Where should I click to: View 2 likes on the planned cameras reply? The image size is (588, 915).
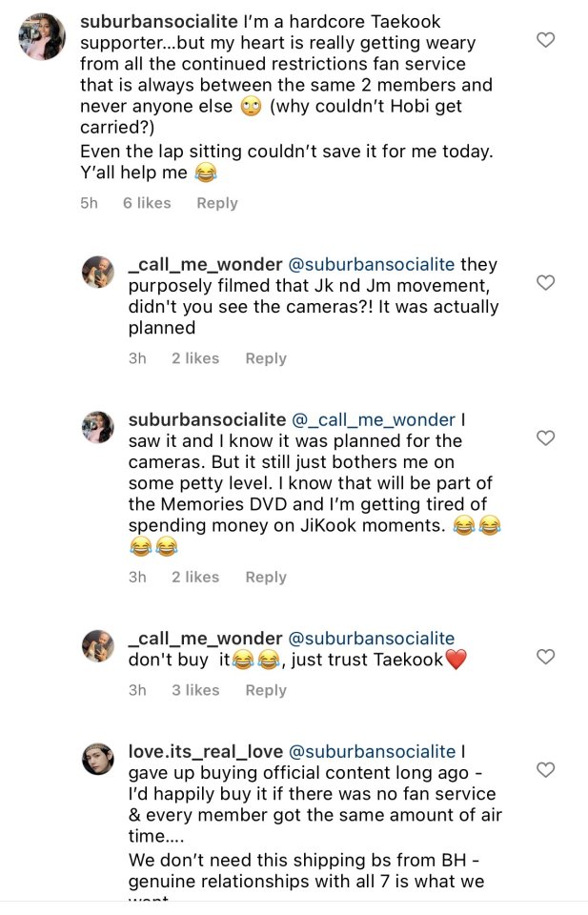click(x=195, y=358)
